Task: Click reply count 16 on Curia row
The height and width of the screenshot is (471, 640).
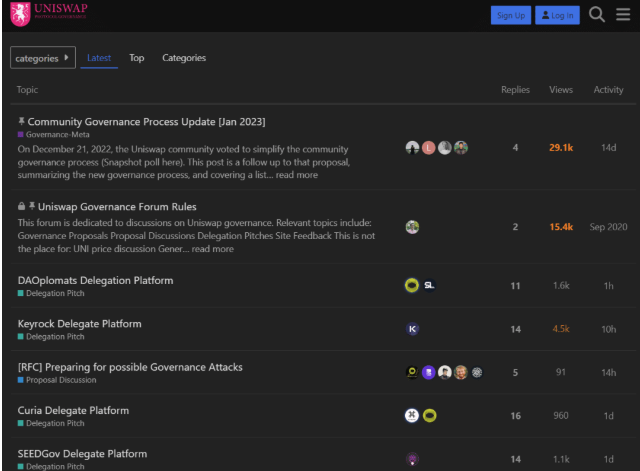Action: 515,416
